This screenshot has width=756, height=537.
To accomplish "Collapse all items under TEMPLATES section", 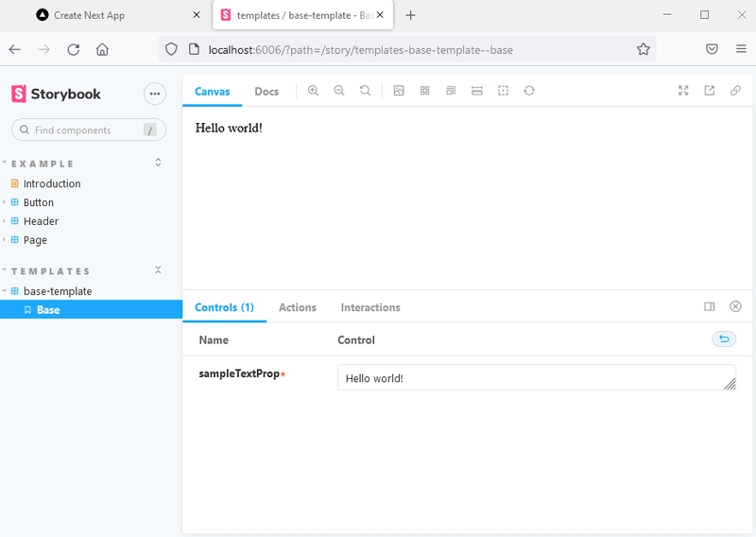I will pos(158,270).
